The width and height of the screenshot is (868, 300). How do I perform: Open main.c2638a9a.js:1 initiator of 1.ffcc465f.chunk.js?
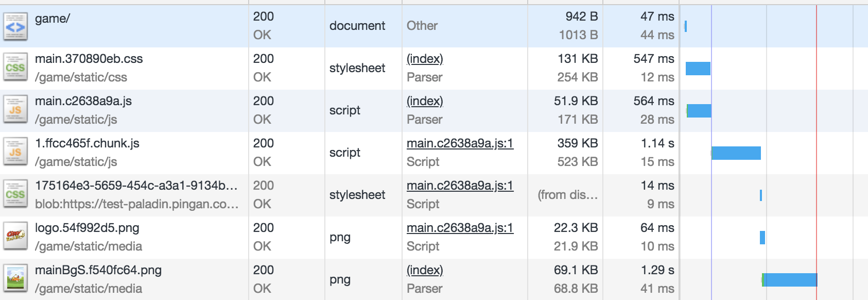click(x=460, y=143)
